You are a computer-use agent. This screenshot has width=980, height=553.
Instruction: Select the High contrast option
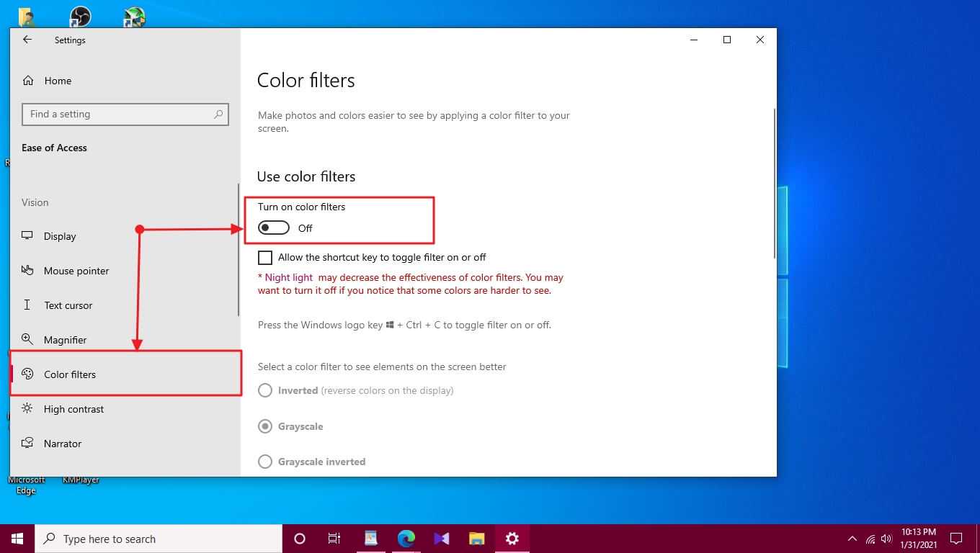click(73, 409)
